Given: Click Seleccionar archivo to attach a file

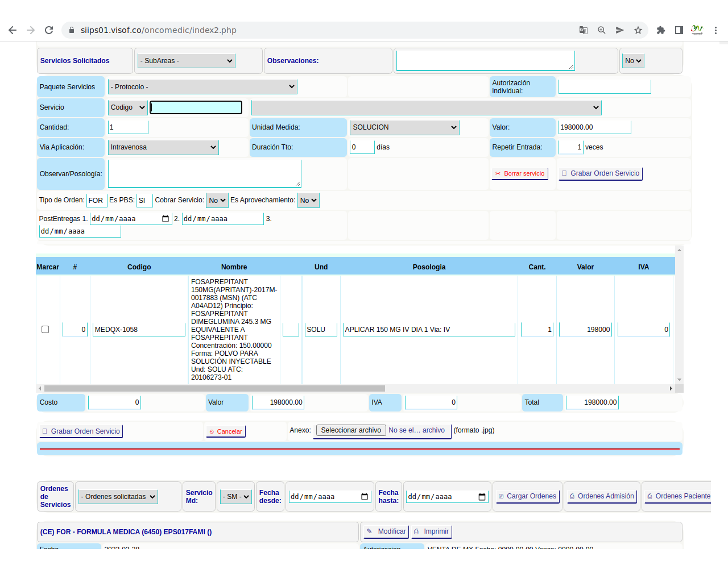Looking at the screenshot, I should (350, 430).
